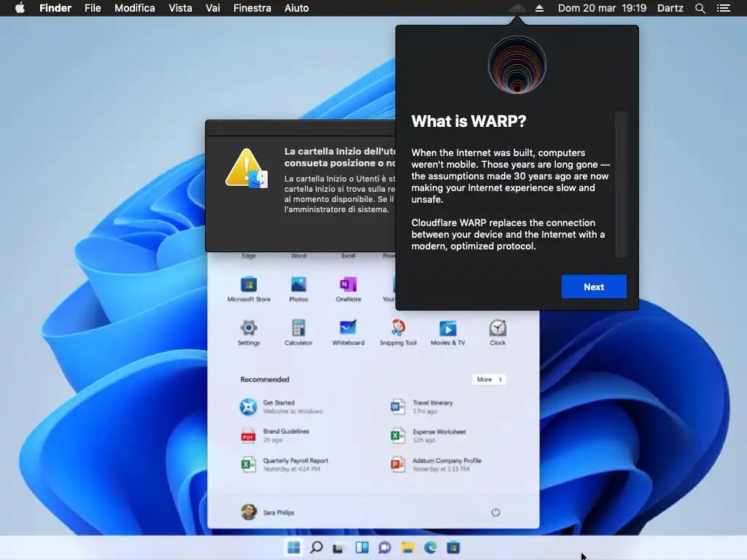The image size is (747, 560).
Task: Click the Windows Start taskbar button
Action: [x=293, y=548]
